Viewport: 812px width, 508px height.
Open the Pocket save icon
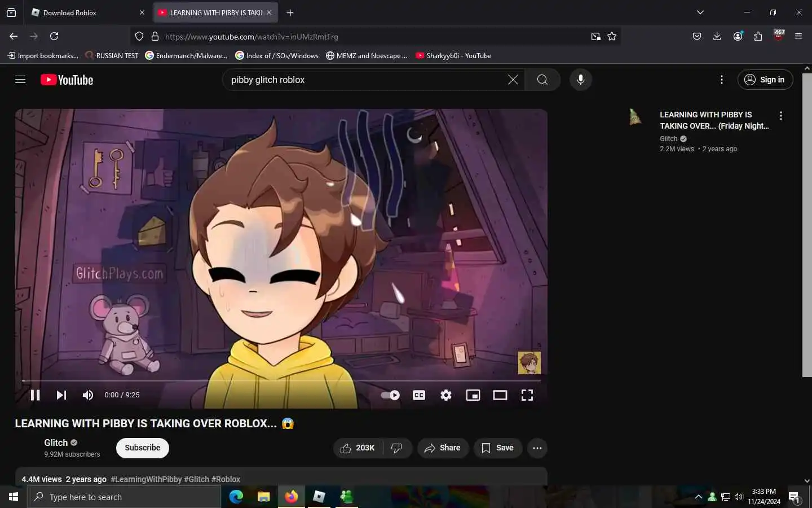point(697,36)
